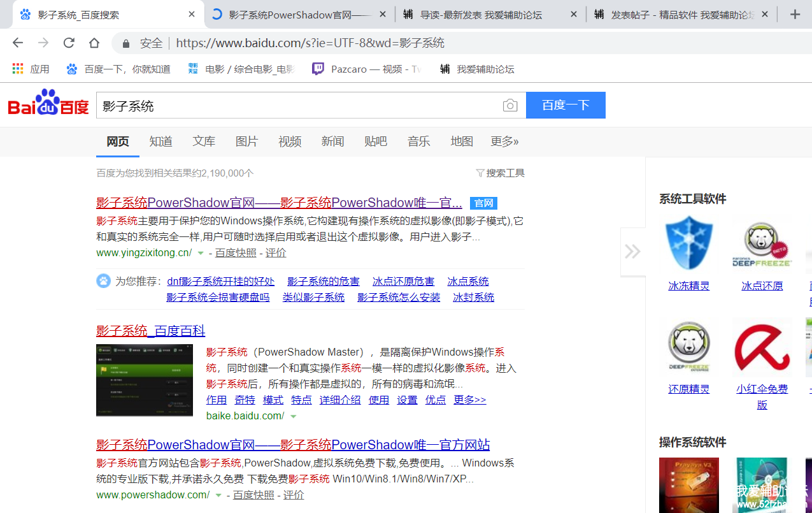Switch to the 文库 search tab

(x=204, y=141)
